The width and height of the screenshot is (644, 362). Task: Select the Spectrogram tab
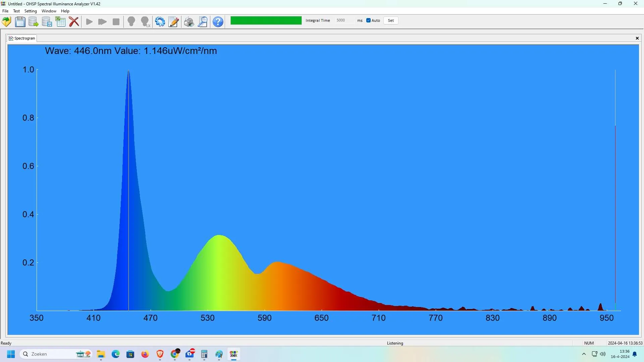[22, 38]
